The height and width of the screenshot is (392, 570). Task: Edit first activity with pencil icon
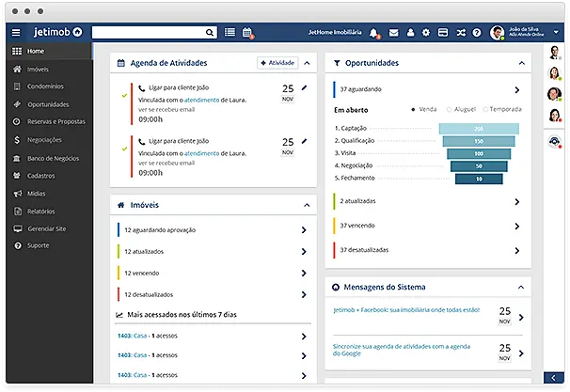304,87
